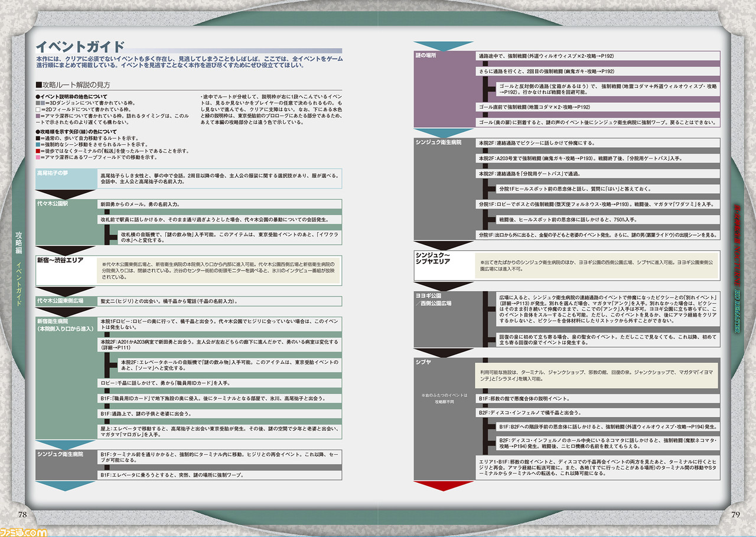Viewport: 756px width, 537px height.
Task: Click the 戦闘後、ヒールスポット前の思念体 row
Action: point(607,220)
